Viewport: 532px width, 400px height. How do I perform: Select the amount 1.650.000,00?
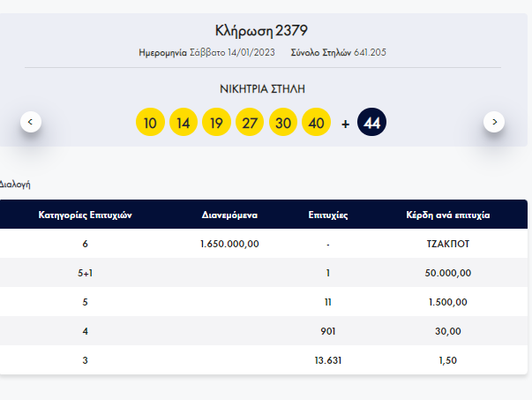[229, 244]
